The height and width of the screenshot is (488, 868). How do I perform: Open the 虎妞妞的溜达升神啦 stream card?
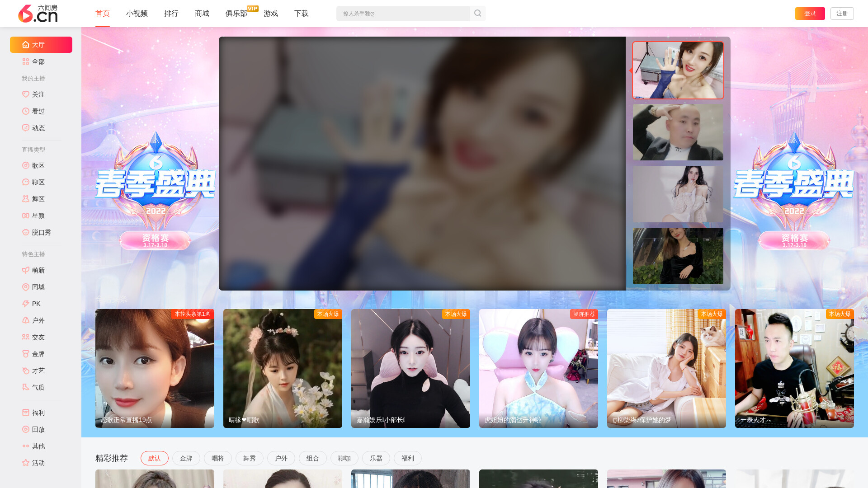click(x=538, y=368)
